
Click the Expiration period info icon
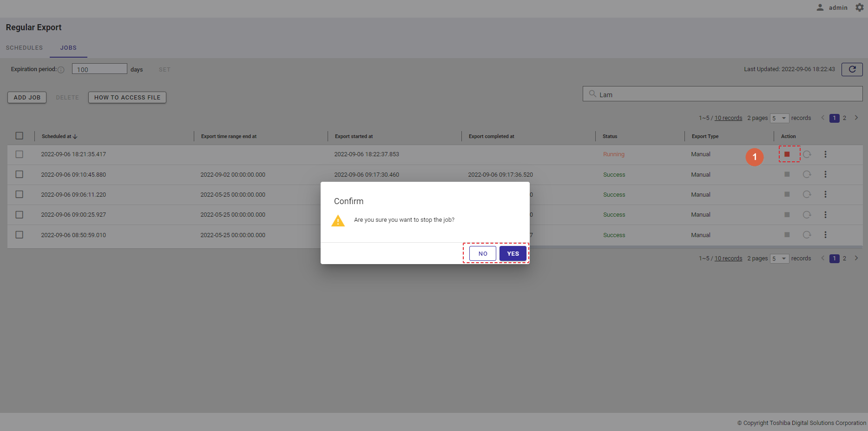(61, 70)
